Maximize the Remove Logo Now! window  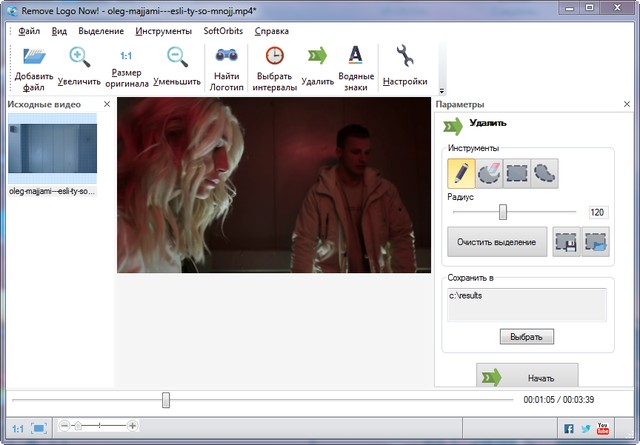pyautogui.click(x=590, y=8)
